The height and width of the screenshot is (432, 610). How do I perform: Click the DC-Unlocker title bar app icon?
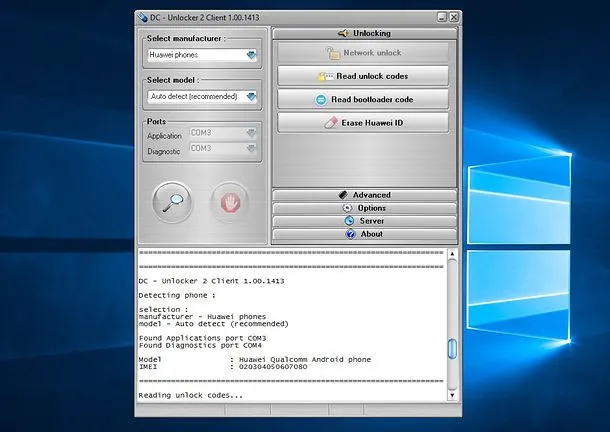click(143, 17)
